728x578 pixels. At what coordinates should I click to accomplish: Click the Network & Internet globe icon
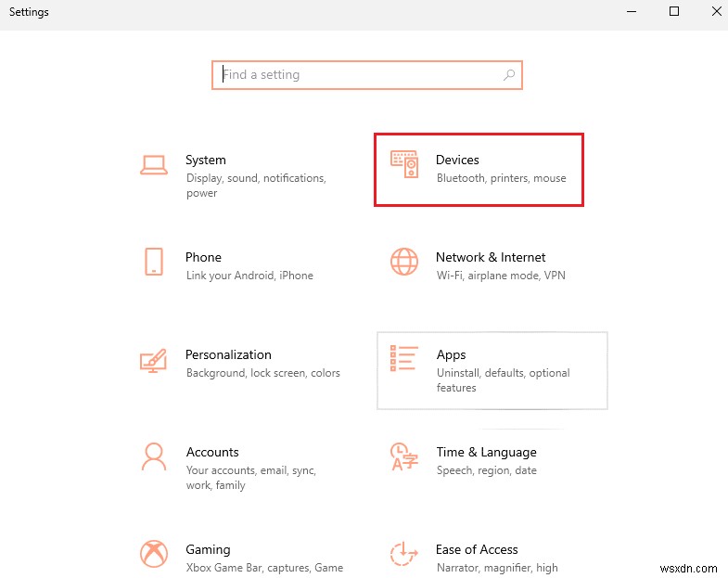[404, 262]
